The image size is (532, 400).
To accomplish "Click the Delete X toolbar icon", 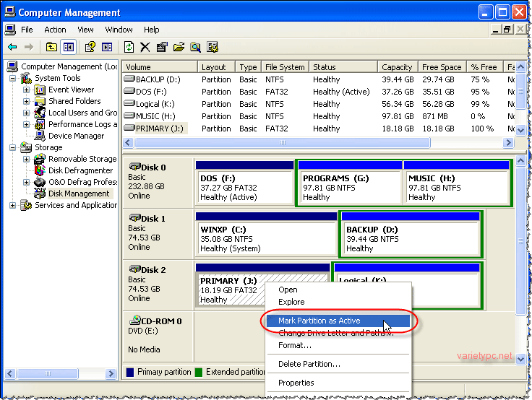I will click(145, 47).
